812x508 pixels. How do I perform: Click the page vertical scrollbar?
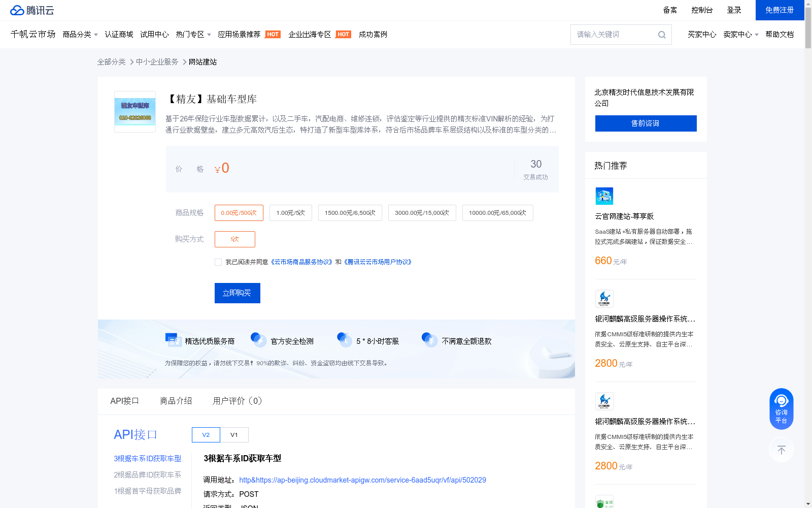[808, 28]
